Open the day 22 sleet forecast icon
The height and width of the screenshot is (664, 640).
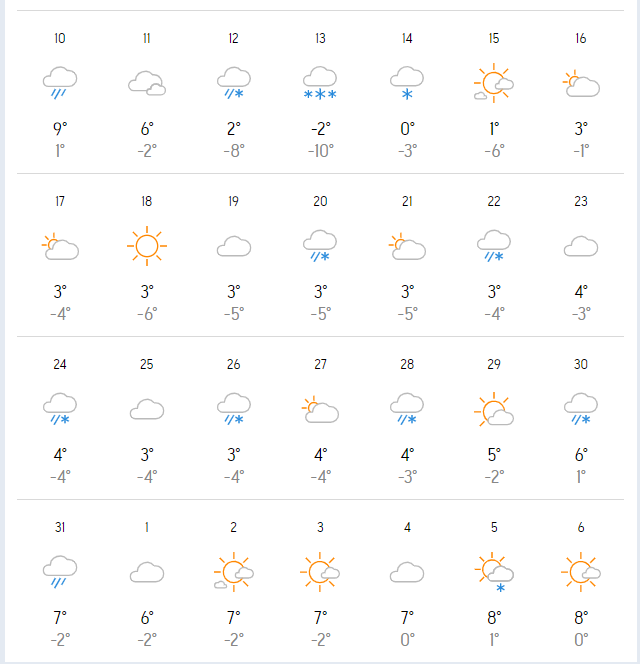click(494, 246)
